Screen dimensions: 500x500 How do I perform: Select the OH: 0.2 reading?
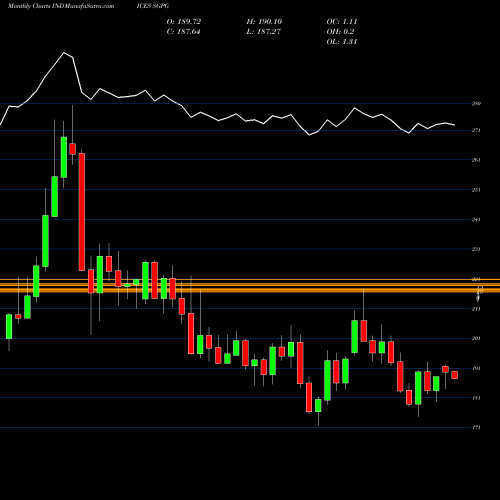340,32
